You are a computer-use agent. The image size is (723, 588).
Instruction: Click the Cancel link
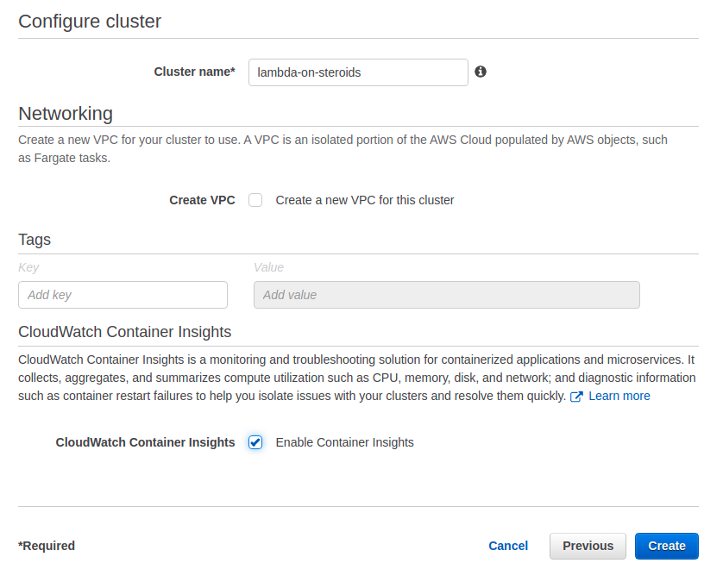click(x=508, y=546)
